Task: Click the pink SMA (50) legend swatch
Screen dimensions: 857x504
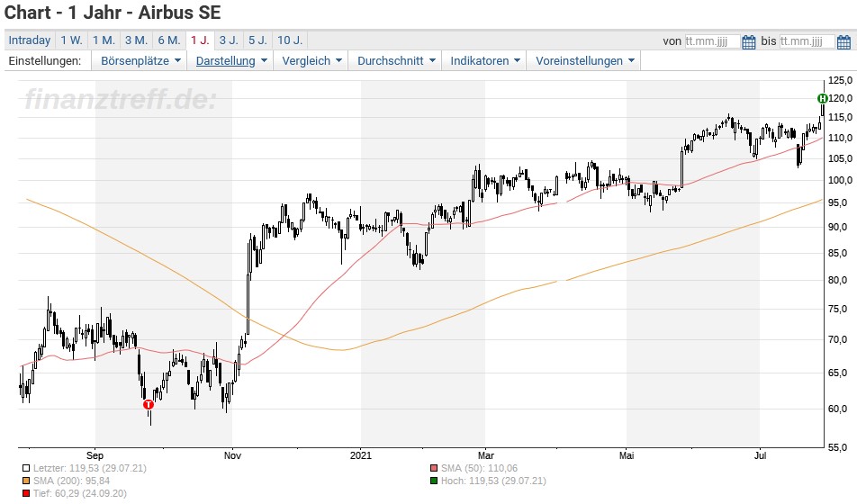Action: click(434, 469)
